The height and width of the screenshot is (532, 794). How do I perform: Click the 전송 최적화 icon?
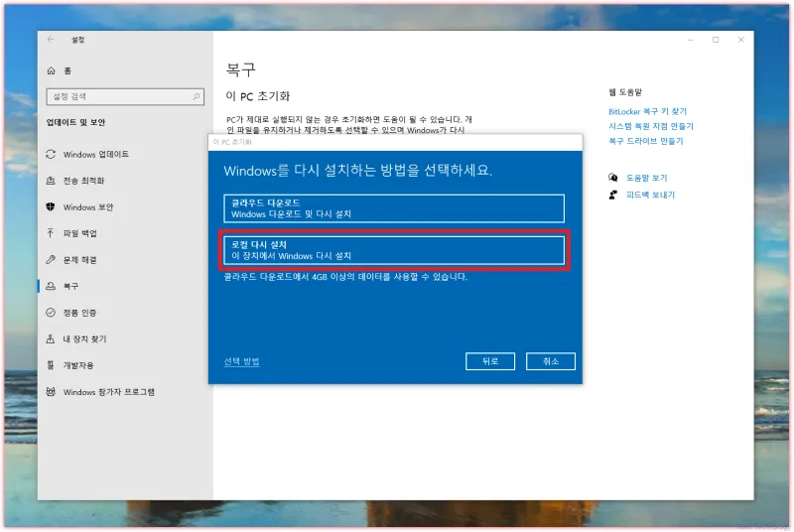[x=51, y=181]
